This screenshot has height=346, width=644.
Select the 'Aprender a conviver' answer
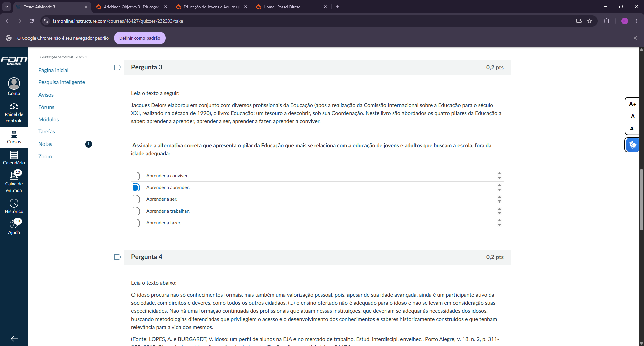136,176
